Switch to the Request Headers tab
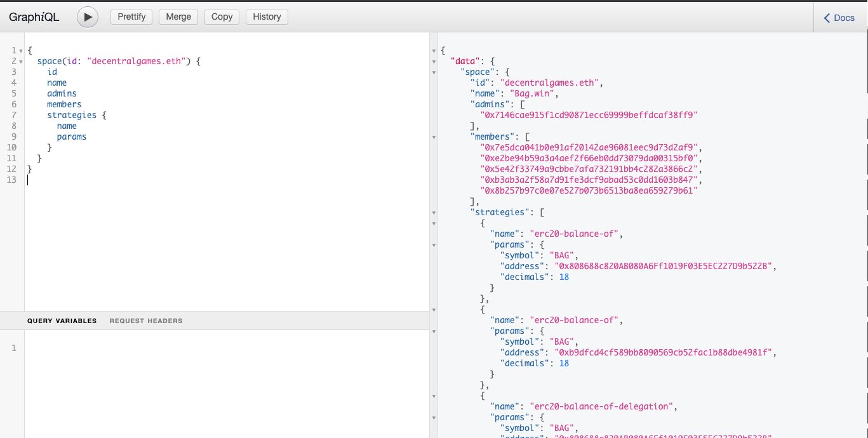The image size is (868, 438). 145,321
